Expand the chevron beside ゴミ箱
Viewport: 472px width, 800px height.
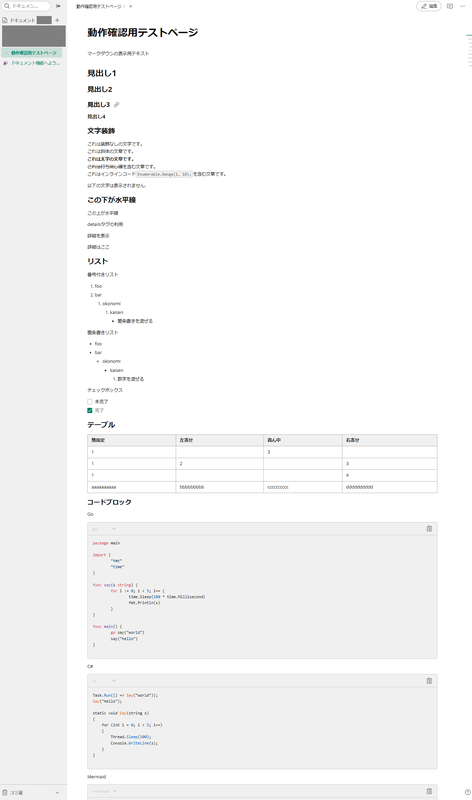pos(57,792)
